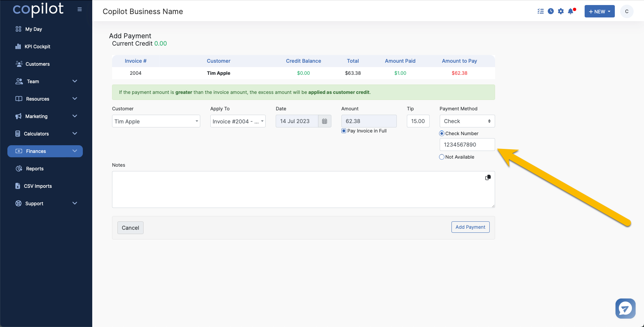644x327 pixels.
Task: Open KPI Cockpit from the sidebar
Action: (37, 47)
